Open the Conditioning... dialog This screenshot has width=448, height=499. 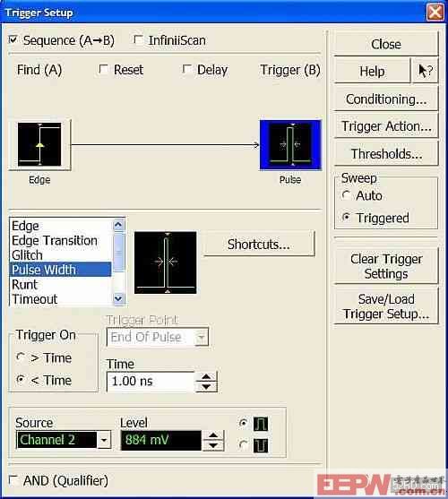[386, 99]
